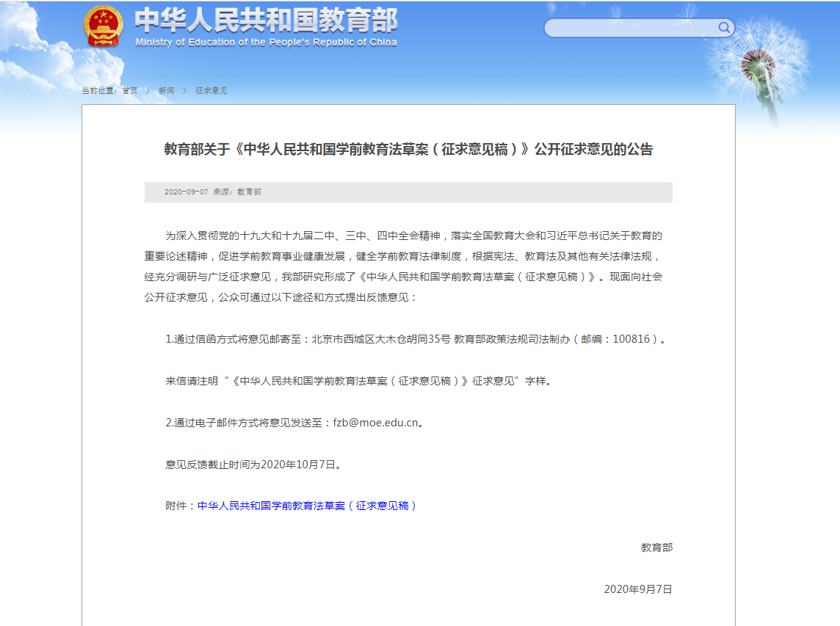The width and height of the screenshot is (840, 626).
Task: Open 新闻 in the breadcrumb trail
Action: 167,90
